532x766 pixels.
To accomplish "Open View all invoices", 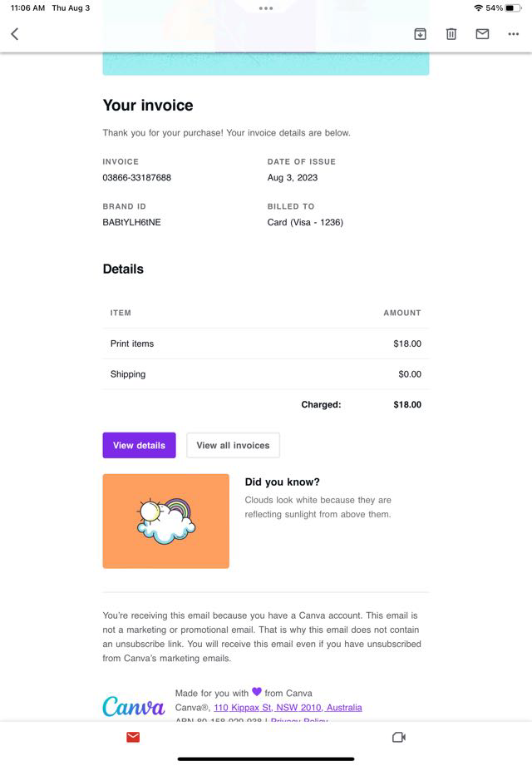I will [x=233, y=445].
